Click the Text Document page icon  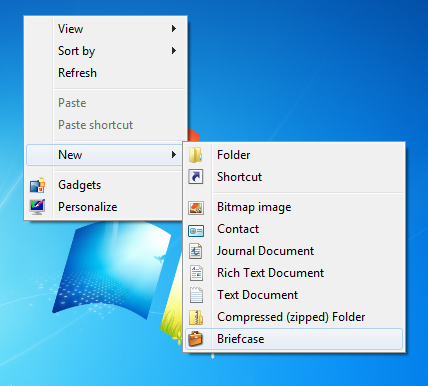pos(196,295)
